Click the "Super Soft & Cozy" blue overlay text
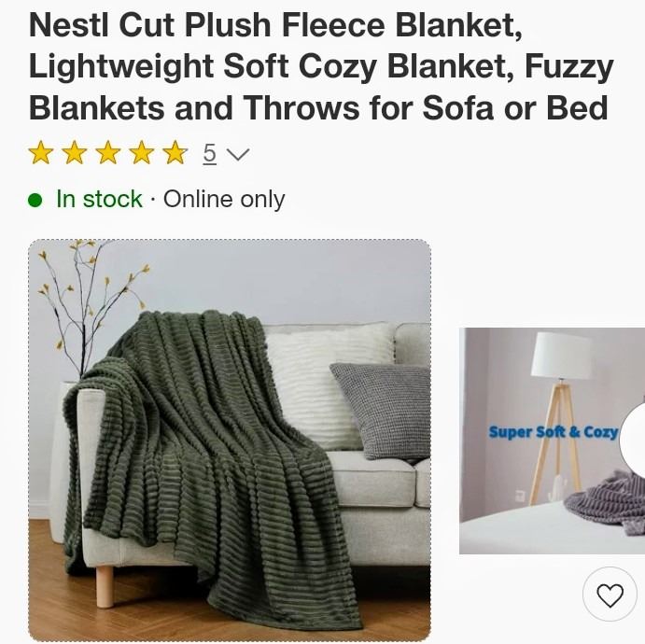Image resolution: width=645 pixels, height=644 pixels. (x=554, y=432)
